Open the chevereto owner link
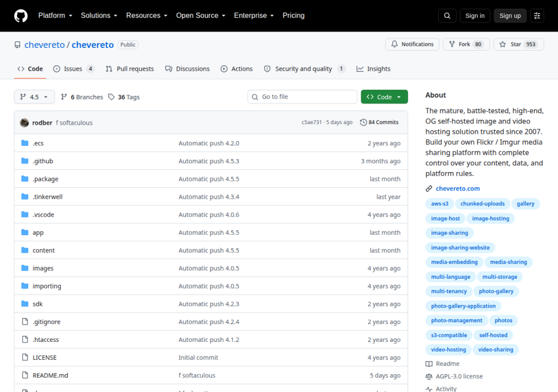Screen dimensions: 558x392 pyautogui.click(x=45, y=45)
